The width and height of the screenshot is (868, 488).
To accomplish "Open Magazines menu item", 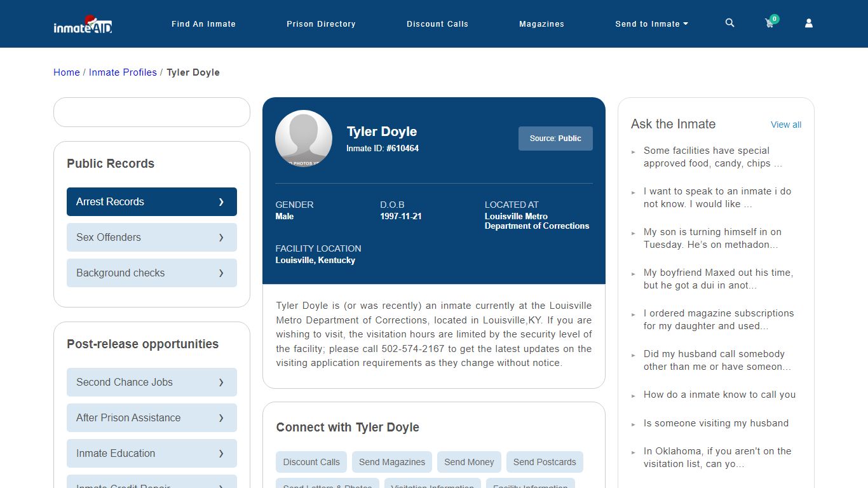I will click(x=541, y=24).
